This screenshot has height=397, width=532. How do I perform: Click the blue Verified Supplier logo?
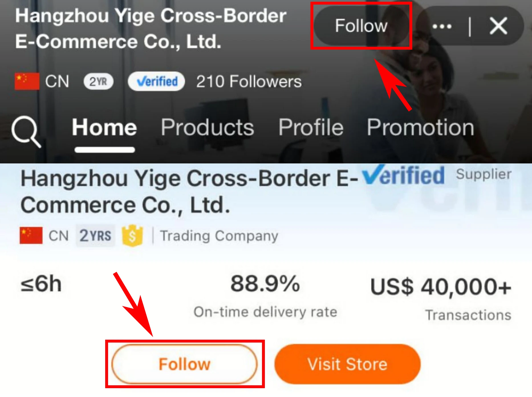437,175
